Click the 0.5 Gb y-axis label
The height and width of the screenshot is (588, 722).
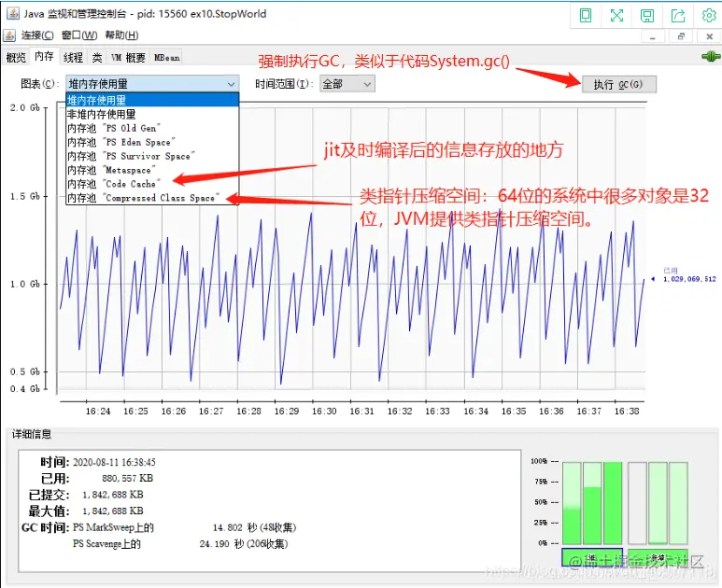(25, 371)
